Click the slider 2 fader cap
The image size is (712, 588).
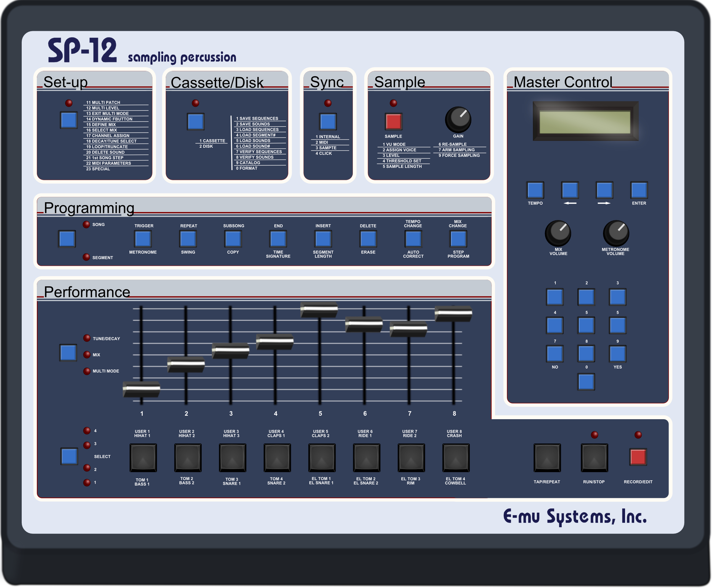(x=186, y=364)
